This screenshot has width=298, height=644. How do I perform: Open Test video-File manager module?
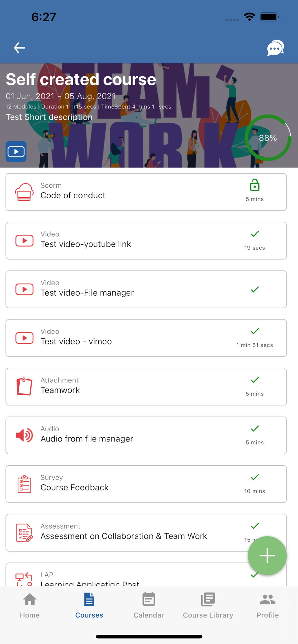tap(146, 289)
